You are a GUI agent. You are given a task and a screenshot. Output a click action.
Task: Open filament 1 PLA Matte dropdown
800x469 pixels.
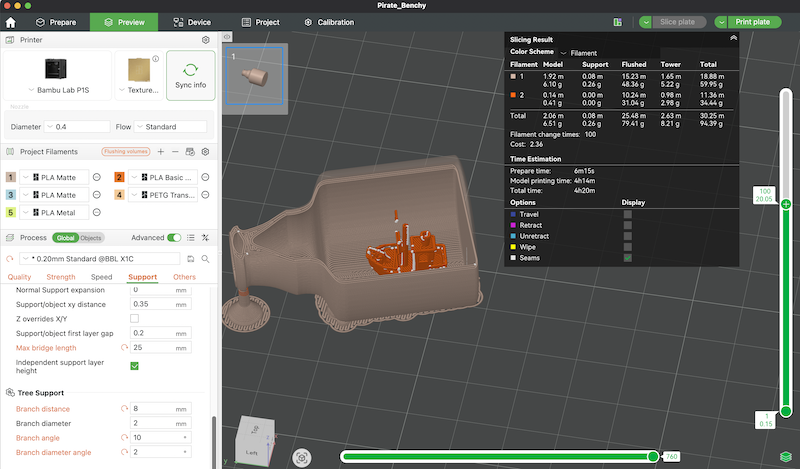click(54, 177)
